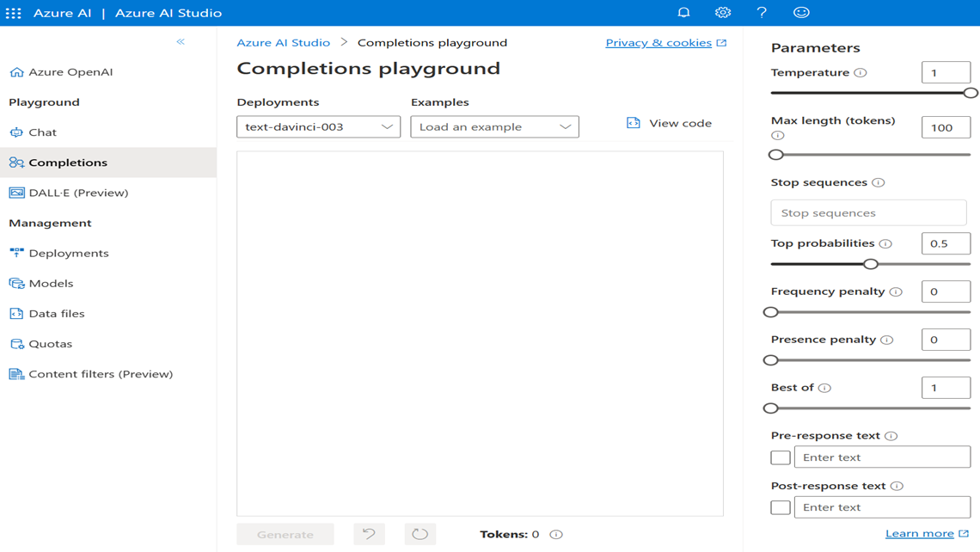Image resolution: width=980 pixels, height=552 pixels.
Task: Open the Load an example dropdown
Action: 494,127
